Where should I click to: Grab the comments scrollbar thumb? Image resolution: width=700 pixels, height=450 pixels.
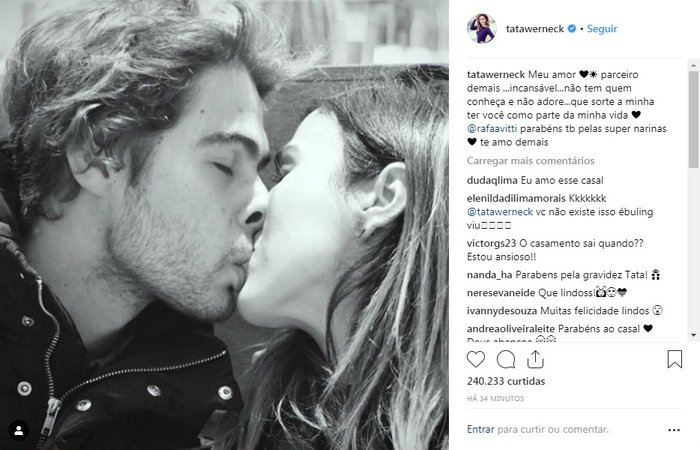pos(693,119)
